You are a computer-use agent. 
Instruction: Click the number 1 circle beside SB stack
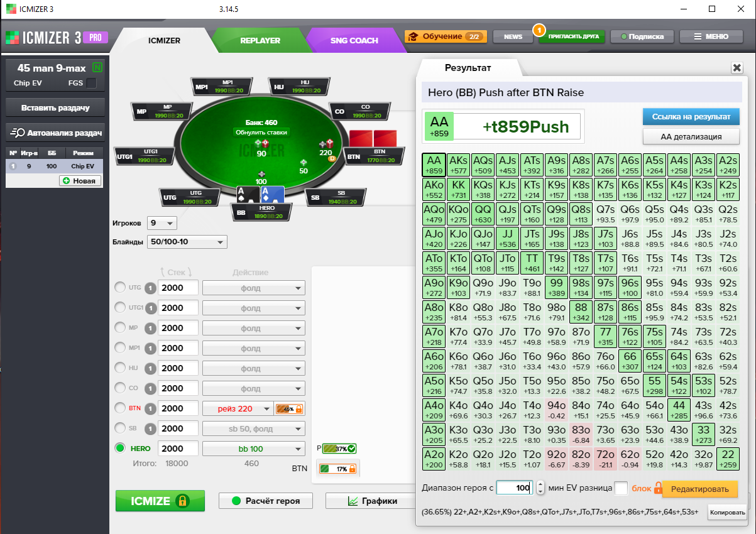[x=150, y=428]
